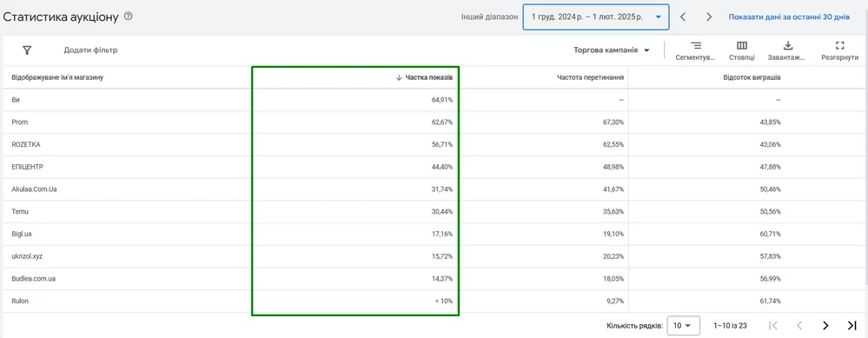Click the 47,88% win rate for ЕПІЦЕНТР
The width and height of the screenshot is (868, 338).
pos(770,167)
